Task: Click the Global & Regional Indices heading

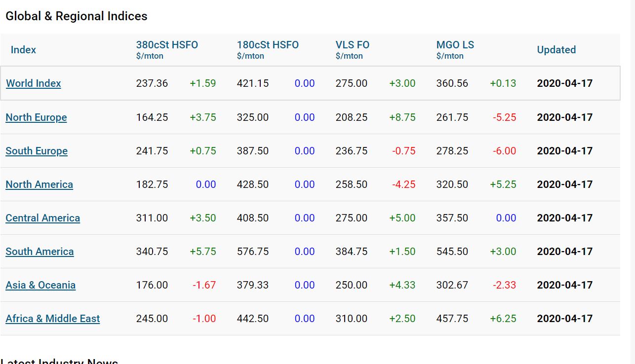Action: [x=77, y=16]
